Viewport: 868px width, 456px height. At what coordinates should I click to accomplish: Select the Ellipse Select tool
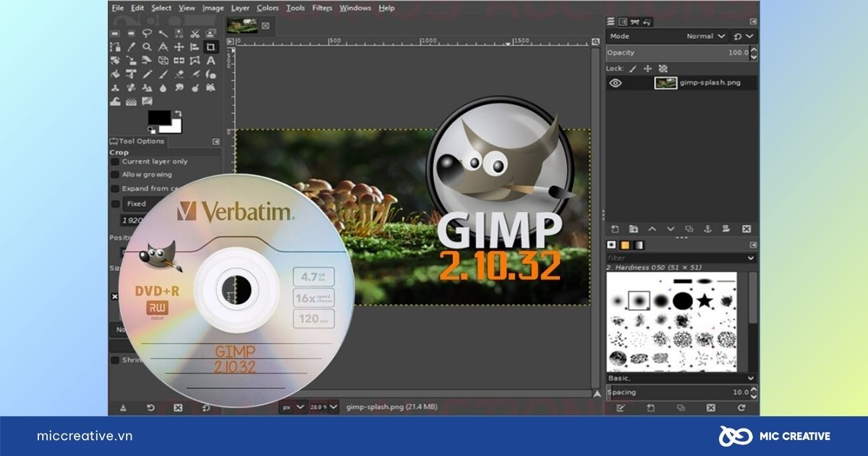[x=131, y=33]
